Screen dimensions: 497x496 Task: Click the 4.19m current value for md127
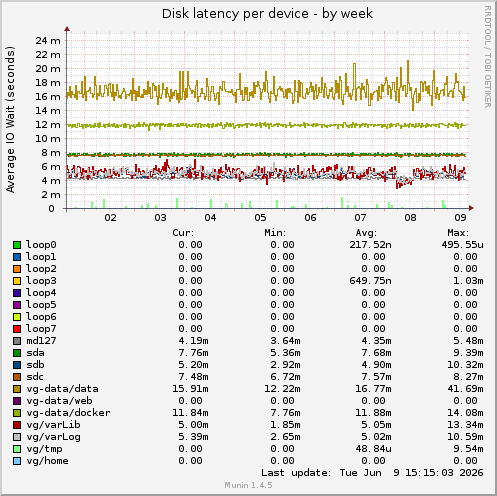coord(193,341)
